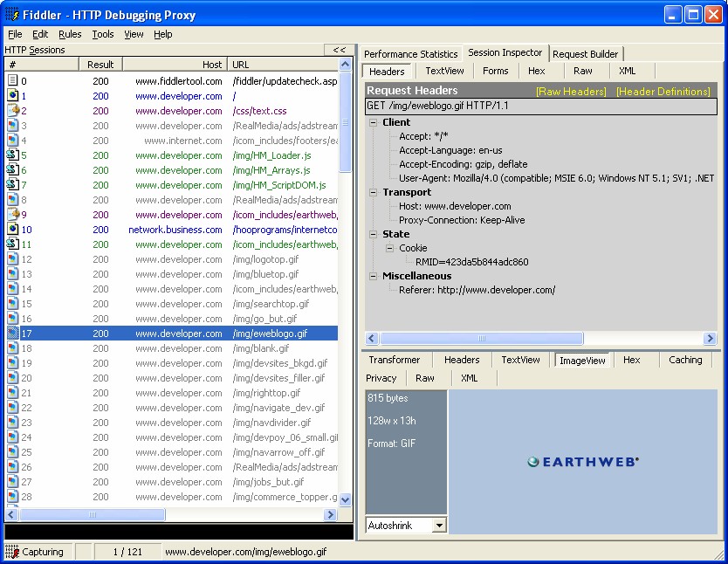Open the Rules menu
The width and height of the screenshot is (728, 564).
click(x=70, y=34)
